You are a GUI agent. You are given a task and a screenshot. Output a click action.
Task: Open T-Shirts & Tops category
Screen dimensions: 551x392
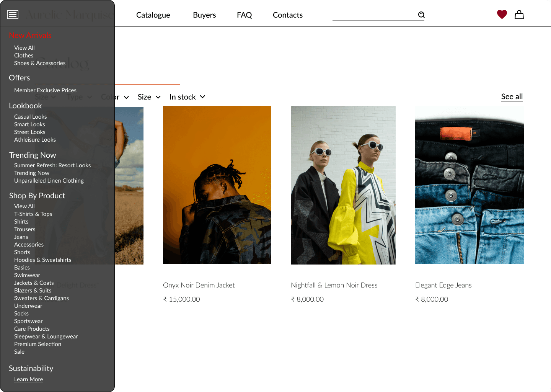point(33,214)
